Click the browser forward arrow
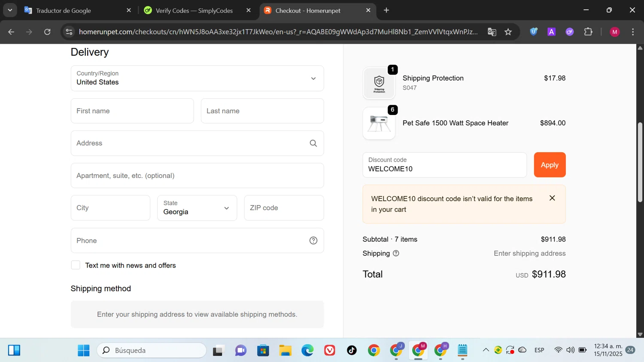 click(x=29, y=32)
